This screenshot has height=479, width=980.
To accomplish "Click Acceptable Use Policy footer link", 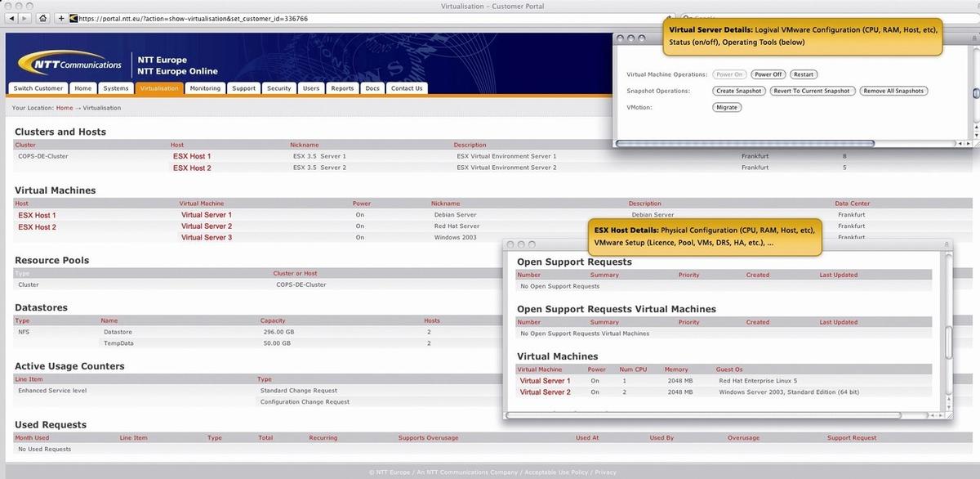I will click(558, 472).
